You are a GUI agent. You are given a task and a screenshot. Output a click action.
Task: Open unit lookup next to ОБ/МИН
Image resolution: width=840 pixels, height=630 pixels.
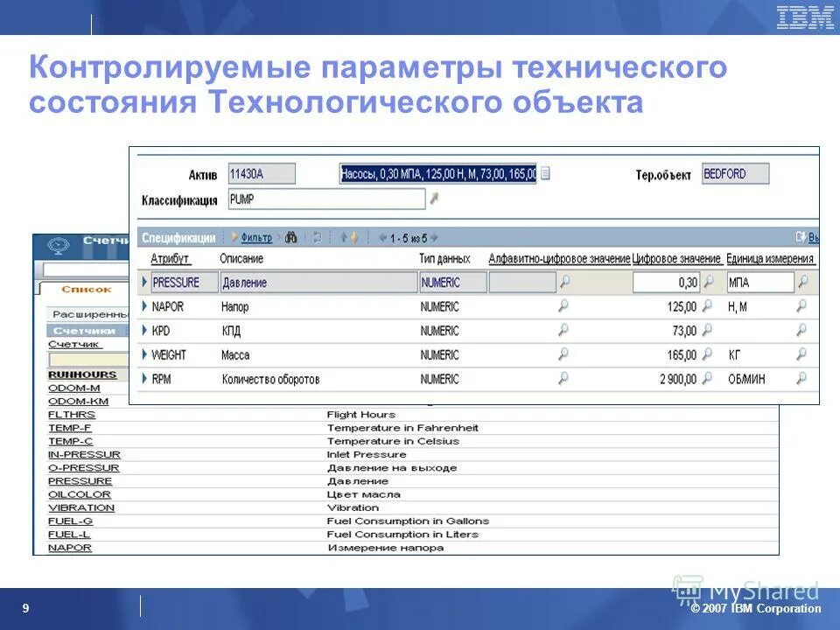pos(801,378)
